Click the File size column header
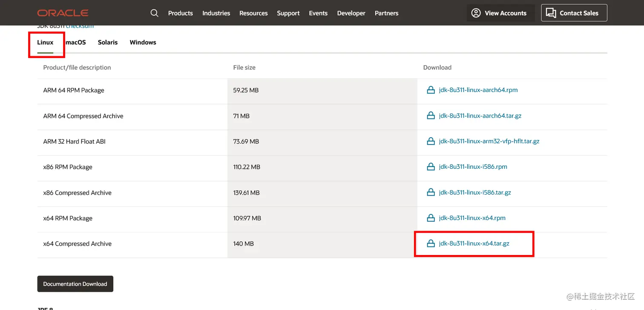644x310 pixels. point(244,67)
